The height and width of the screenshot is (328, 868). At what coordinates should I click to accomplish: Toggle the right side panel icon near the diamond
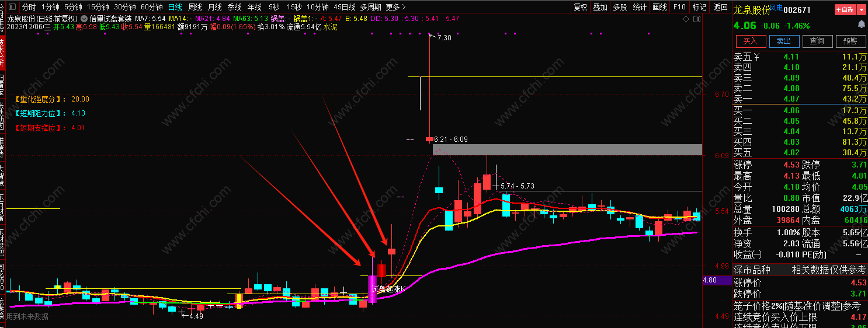(696, 19)
